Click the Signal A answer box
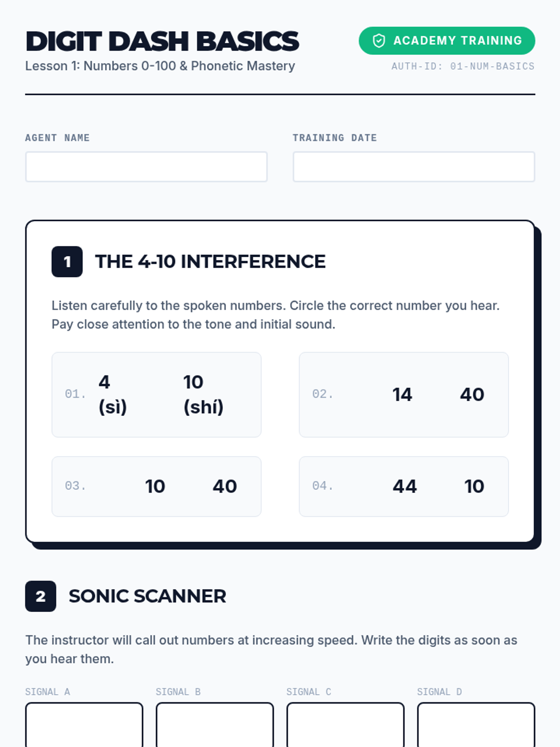 tap(84, 725)
